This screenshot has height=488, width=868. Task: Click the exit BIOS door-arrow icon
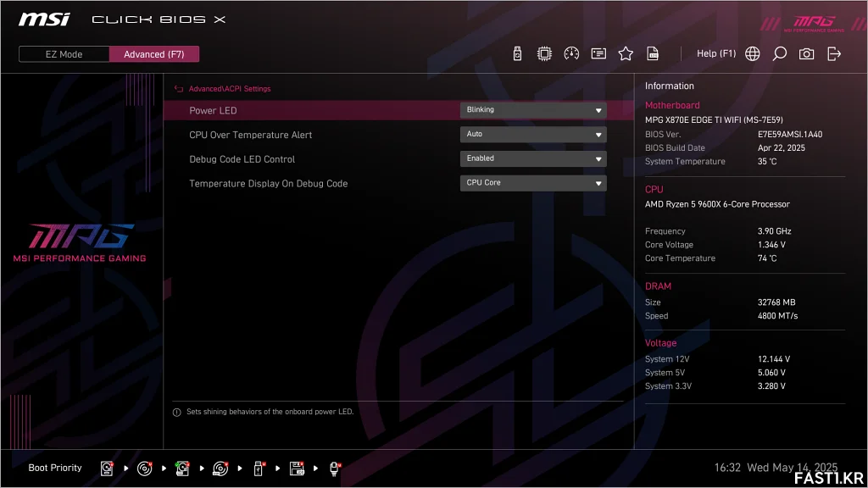tap(834, 53)
